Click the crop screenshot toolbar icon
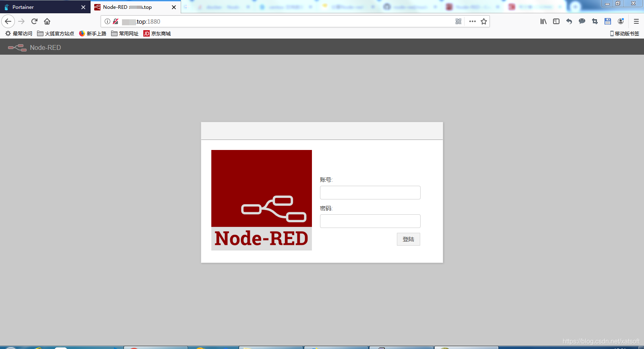Screen dimensions: 644x349 point(595,21)
